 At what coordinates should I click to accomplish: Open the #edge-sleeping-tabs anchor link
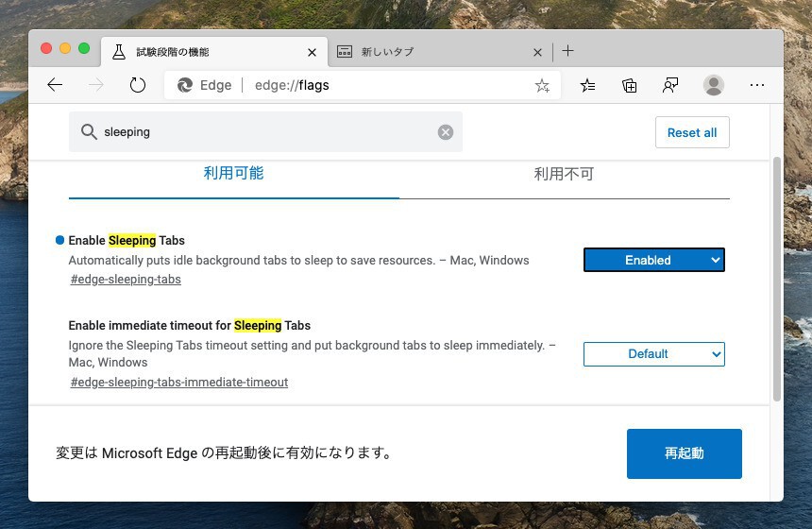(126, 280)
